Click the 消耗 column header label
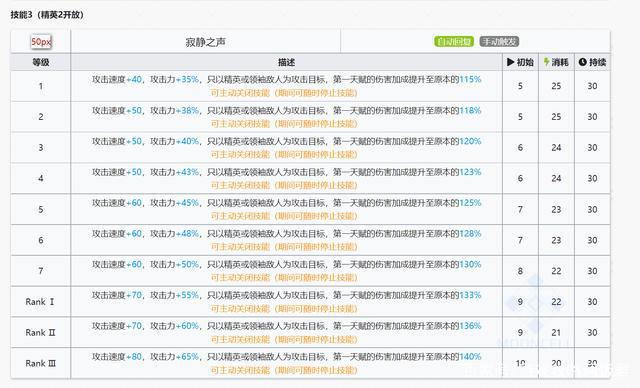The image size is (640, 388). tap(560, 62)
